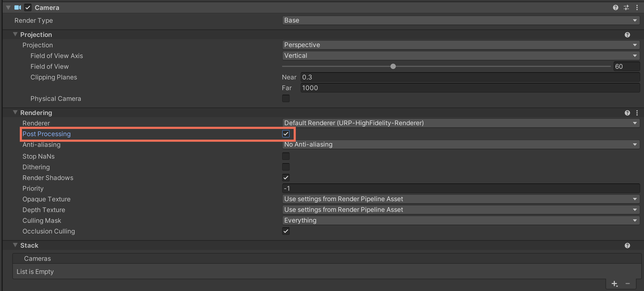The image size is (644, 291).
Task: Enable the Physical Camera checkbox
Action: 286,98
